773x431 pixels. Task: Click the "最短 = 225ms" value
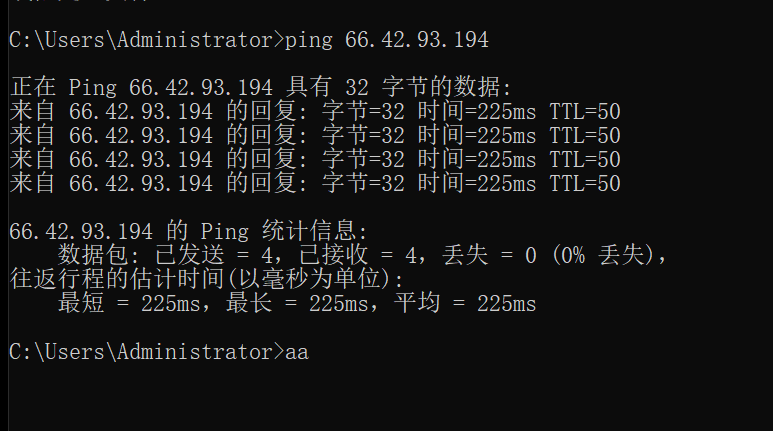129,303
